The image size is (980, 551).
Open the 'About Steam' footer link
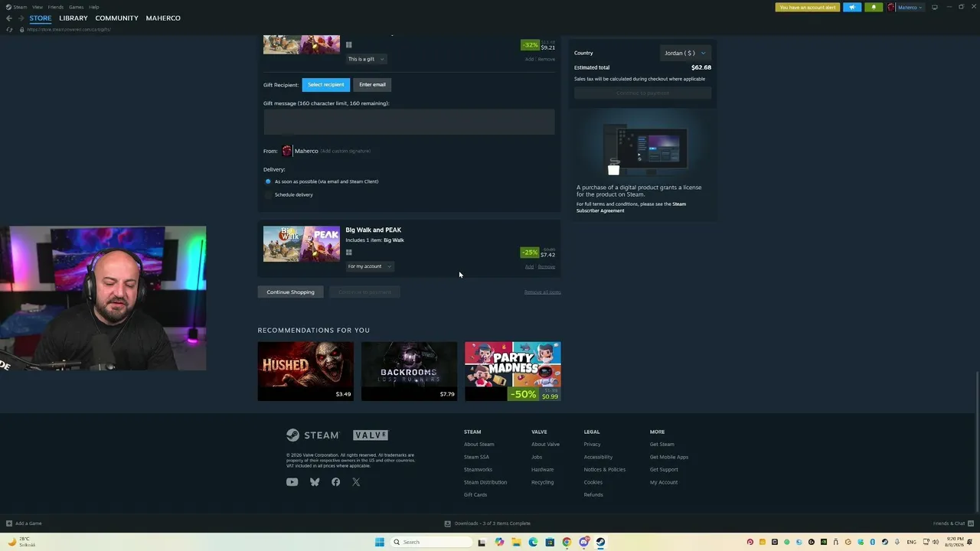coord(479,445)
